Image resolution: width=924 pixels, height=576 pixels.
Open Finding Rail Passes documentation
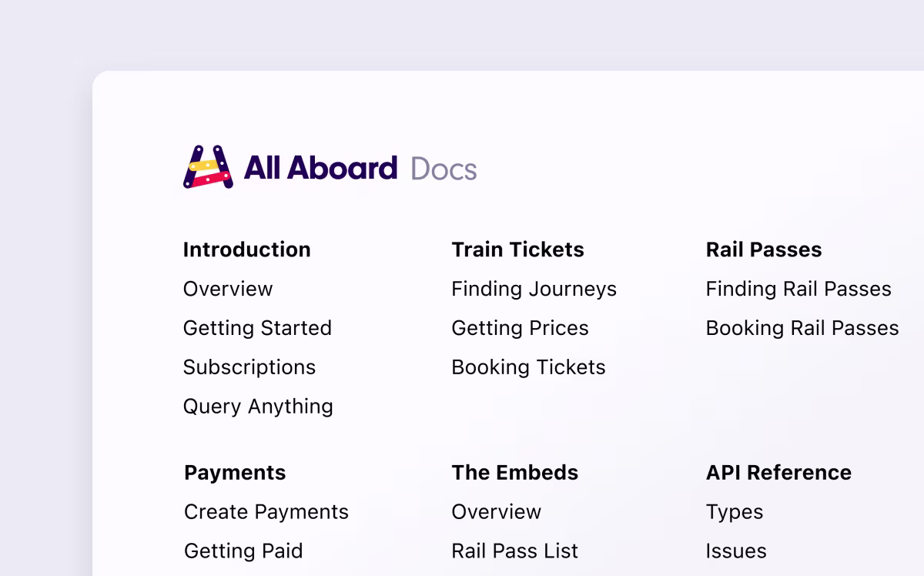point(798,290)
